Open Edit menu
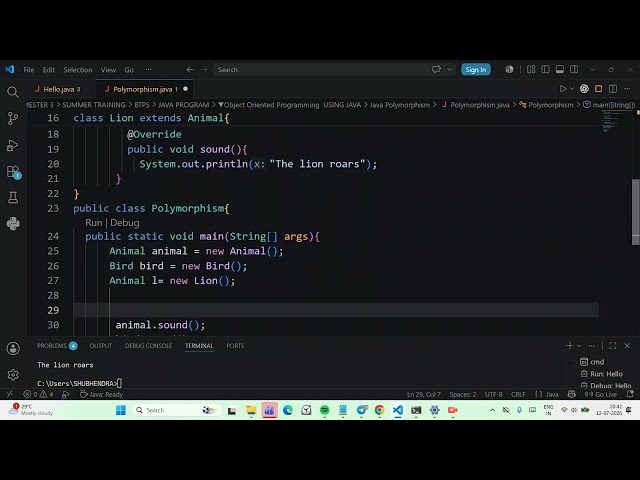640x480 pixels. coord(49,70)
